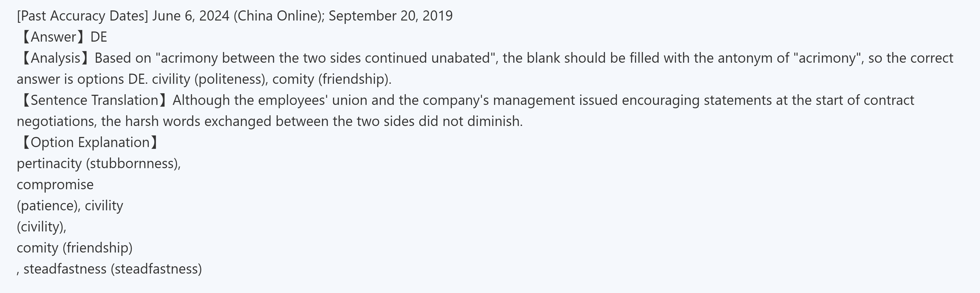Click the answer letters "DE" after 【Answer】
The width and height of the screenshot is (980, 293).
pos(99,37)
